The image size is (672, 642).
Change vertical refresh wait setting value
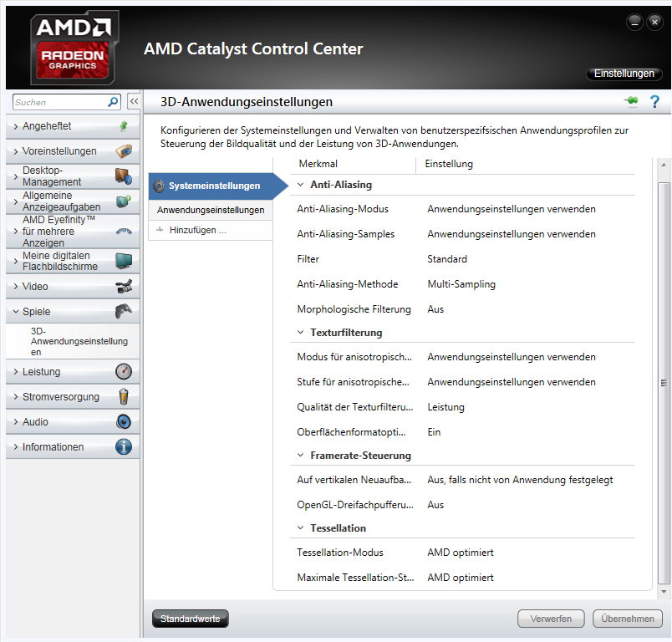click(520, 480)
